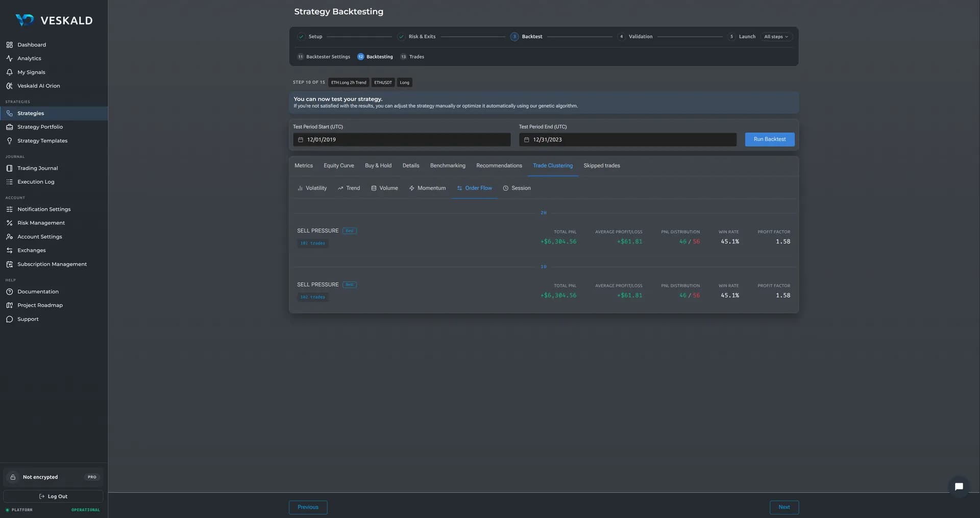
Task: Click the Veskald logo icon
Action: (24, 20)
